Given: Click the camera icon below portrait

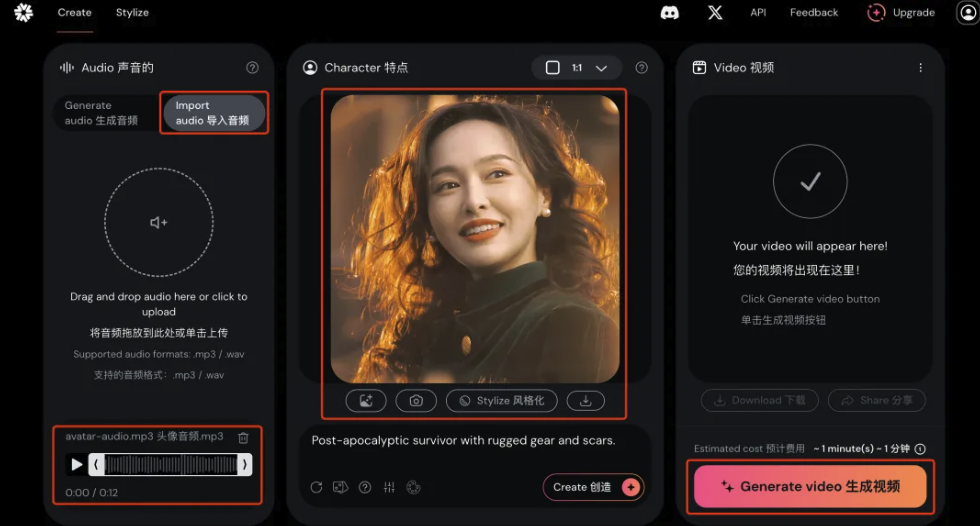Looking at the screenshot, I should (416, 401).
